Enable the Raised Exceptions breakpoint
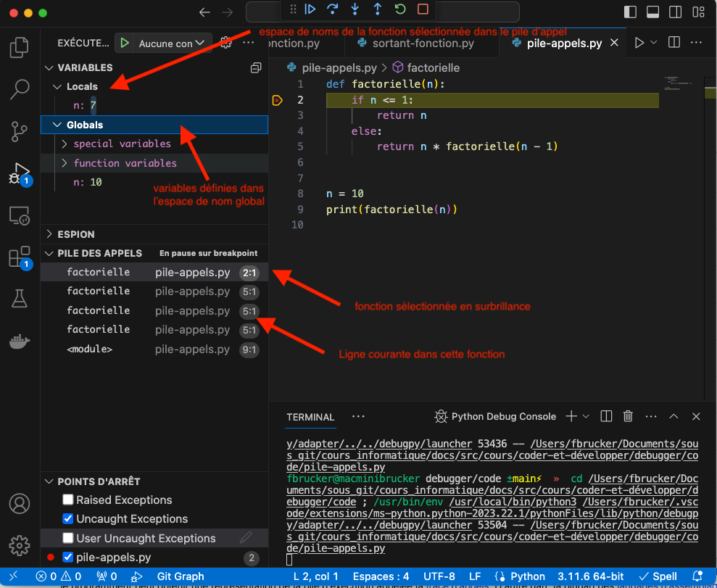 [68, 500]
